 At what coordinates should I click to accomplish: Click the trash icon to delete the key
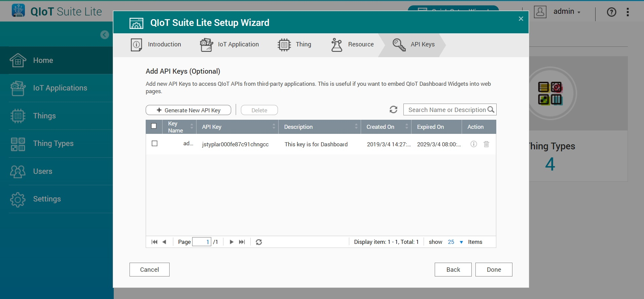pyautogui.click(x=486, y=144)
